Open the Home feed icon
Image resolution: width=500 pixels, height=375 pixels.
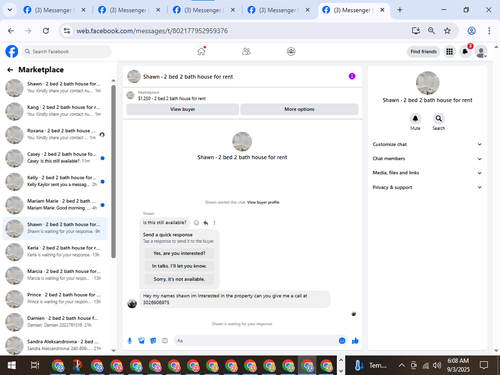coord(201,51)
